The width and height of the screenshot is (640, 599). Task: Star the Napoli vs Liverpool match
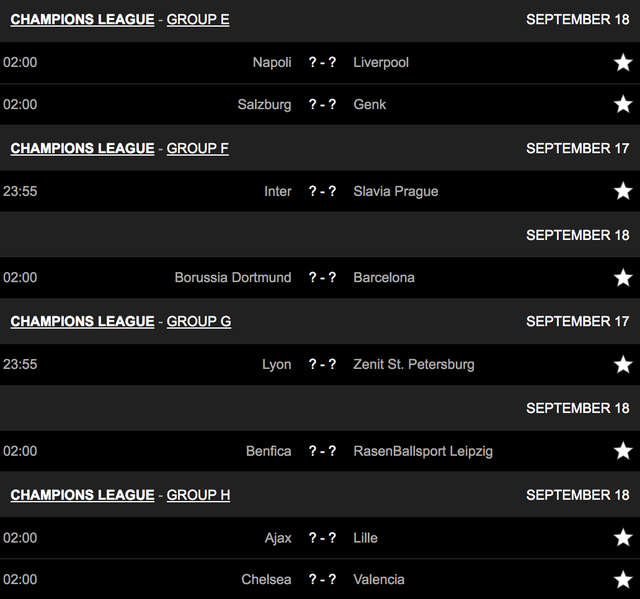point(623,63)
